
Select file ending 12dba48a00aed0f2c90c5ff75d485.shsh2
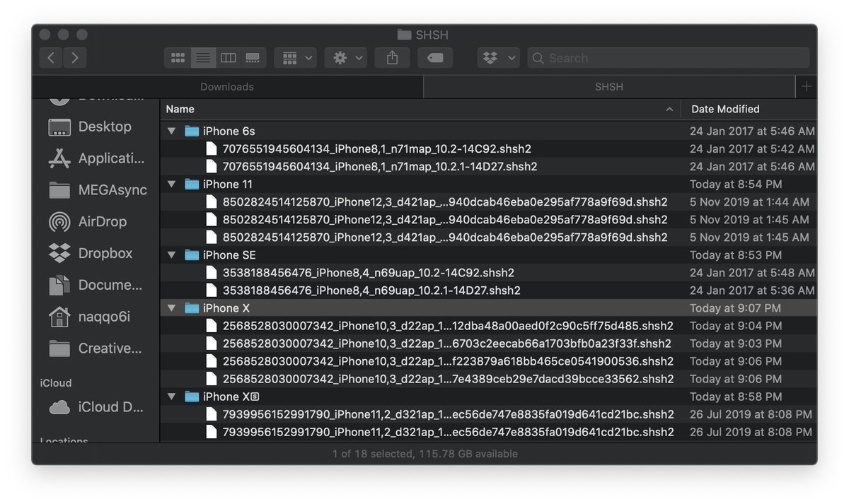(x=448, y=326)
